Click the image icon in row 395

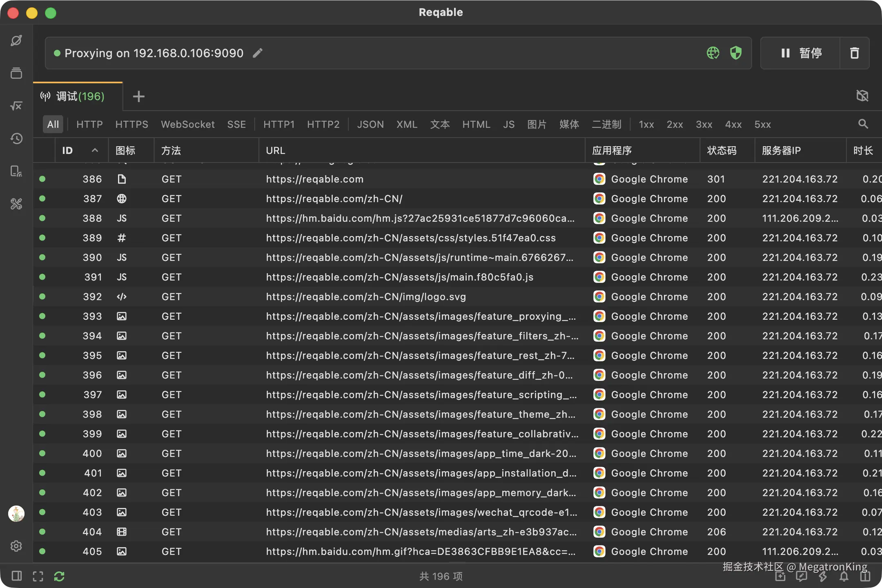pos(122,356)
